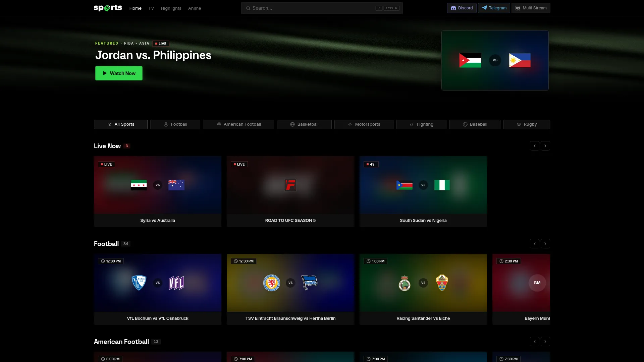Show next Football matches
This screenshot has width=644, height=362.
click(x=545, y=244)
